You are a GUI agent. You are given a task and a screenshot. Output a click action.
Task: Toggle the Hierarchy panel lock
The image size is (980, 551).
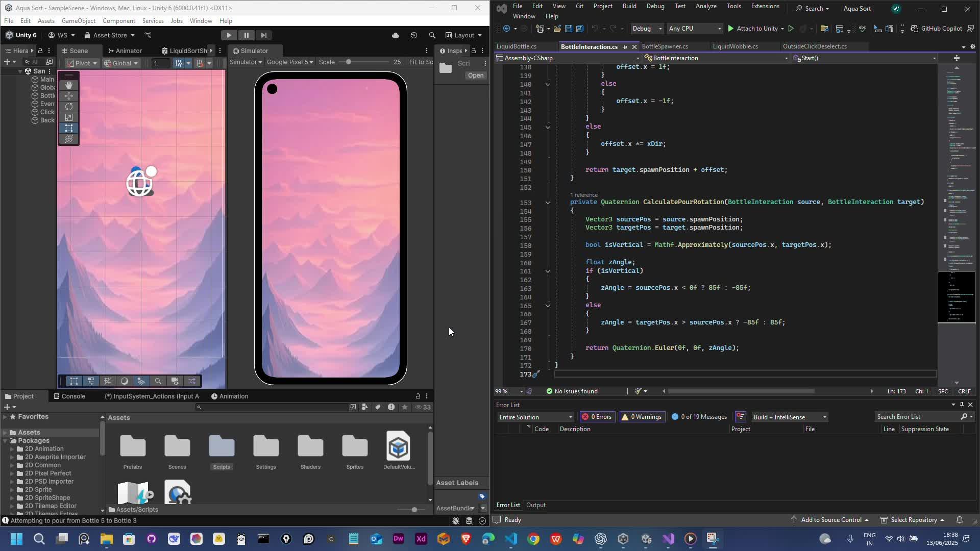[x=40, y=51]
